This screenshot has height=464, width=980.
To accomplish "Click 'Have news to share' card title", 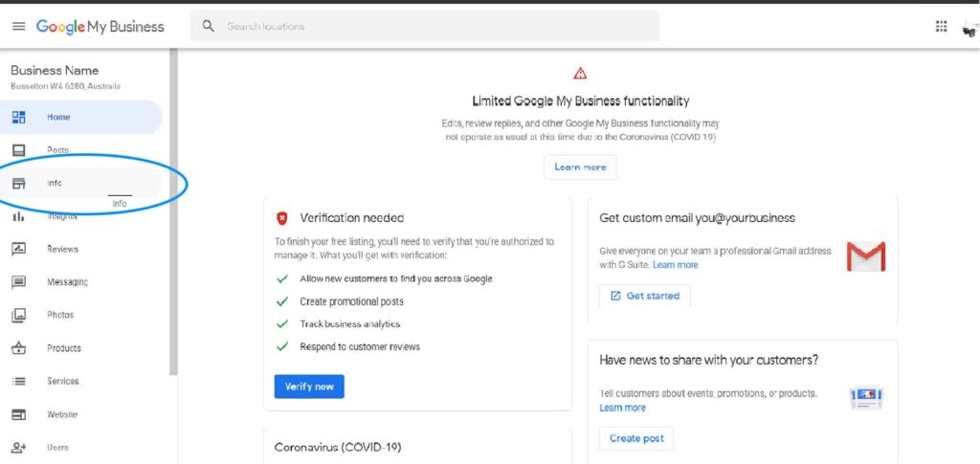I will tap(709, 361).
